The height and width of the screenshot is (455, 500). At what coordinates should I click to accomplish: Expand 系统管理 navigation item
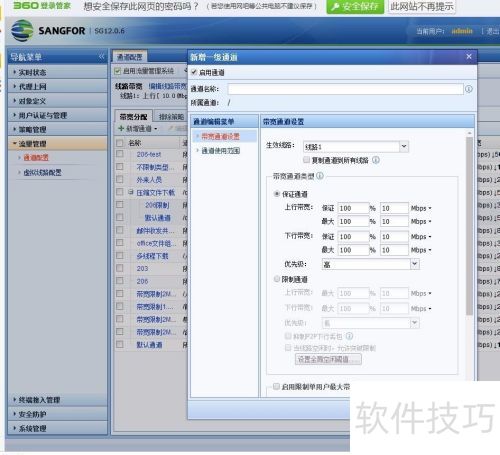click(x=57, y=428)
